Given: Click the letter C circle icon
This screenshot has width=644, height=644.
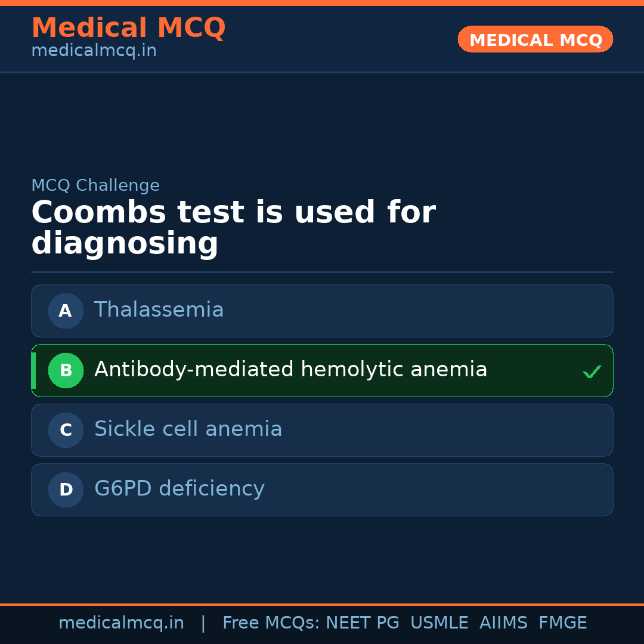Looking at the screenshot, I should point(66,430).
